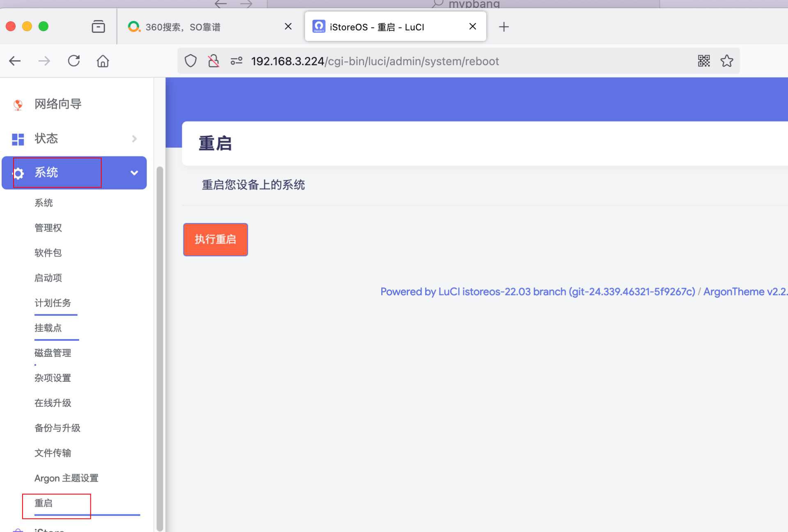Click the page reload icon

coord(73,61)
